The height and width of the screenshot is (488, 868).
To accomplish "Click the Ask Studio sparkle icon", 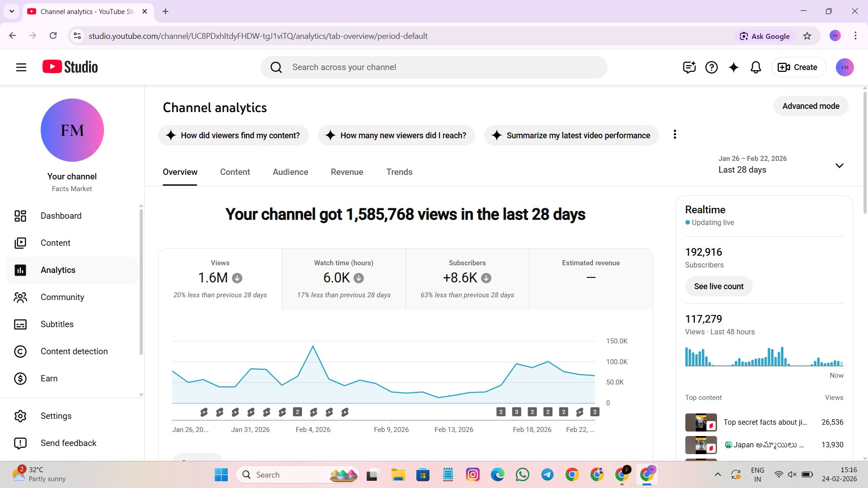I will [733, 67].
